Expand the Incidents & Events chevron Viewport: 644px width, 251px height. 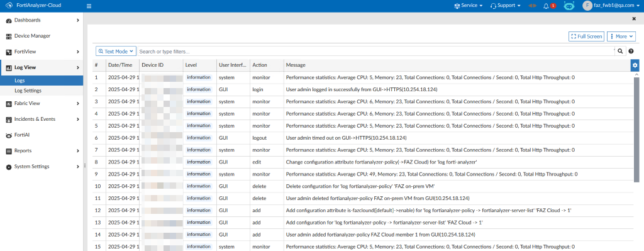pos(77,120)
